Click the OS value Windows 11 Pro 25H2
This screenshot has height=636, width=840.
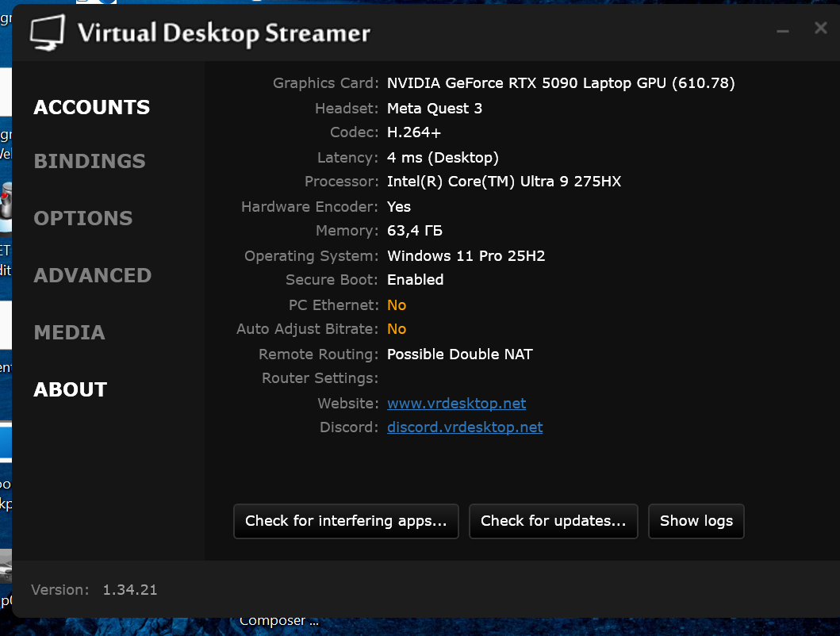click(x=466, y=255)
